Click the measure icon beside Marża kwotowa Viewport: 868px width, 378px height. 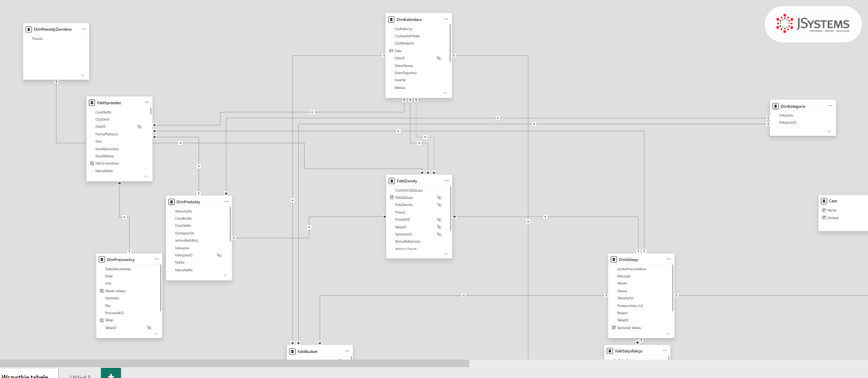(92, 163)
